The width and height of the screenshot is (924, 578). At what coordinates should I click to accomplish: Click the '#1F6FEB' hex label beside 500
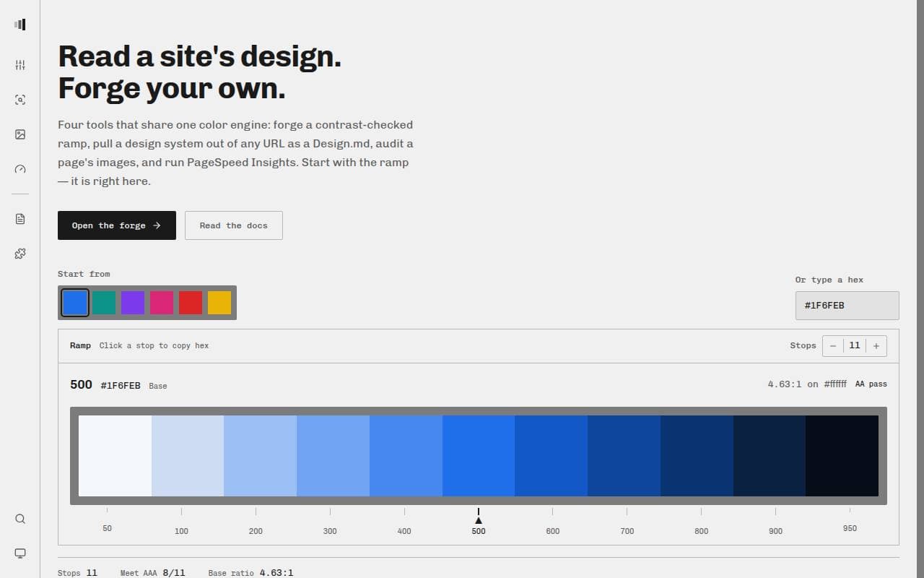(121, 386)
